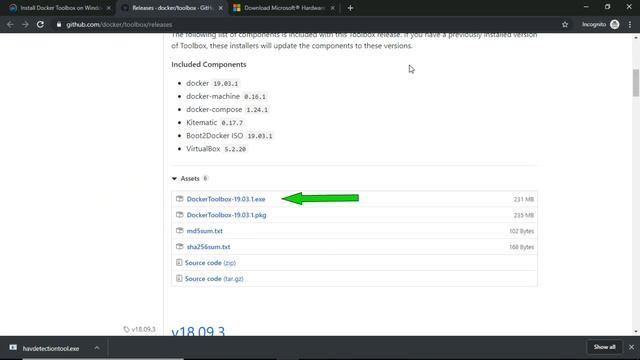640x360 pixels.
Task: Close the Install Docker Toolbox tab
Action: click(x=109, y=8)
